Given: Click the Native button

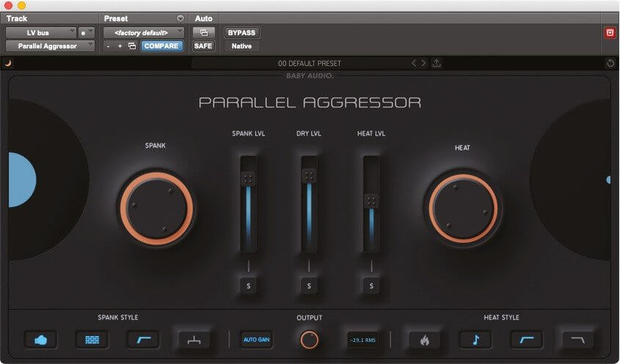Looking at the screenshot, I should [x=241, y=46].
